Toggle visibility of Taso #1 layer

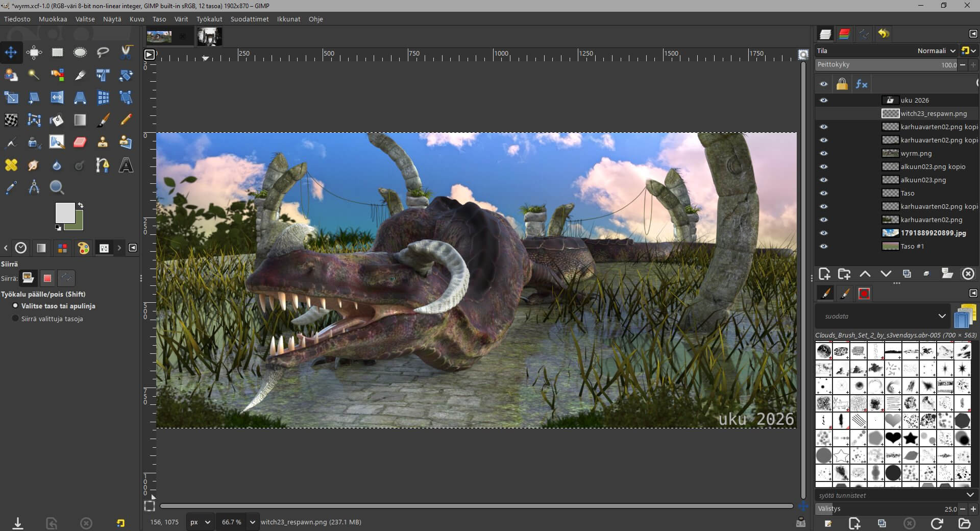[x=823, y=246]
